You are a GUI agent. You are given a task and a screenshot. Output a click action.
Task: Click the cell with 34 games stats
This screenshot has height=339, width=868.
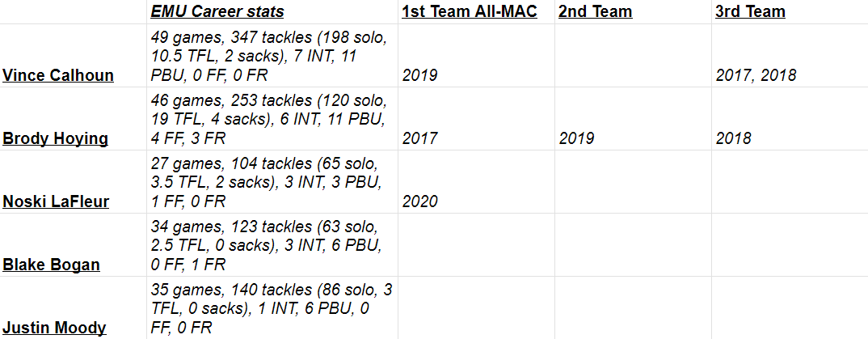272,245
